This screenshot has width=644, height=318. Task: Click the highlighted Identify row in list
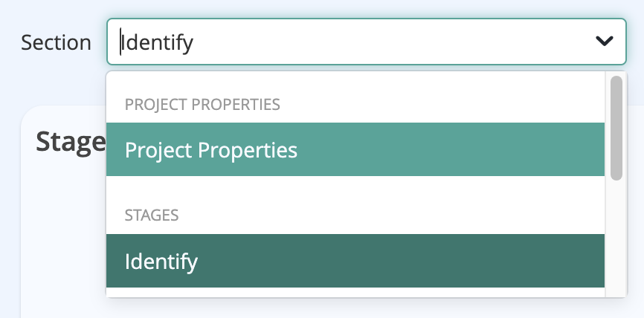click(355, 262)
